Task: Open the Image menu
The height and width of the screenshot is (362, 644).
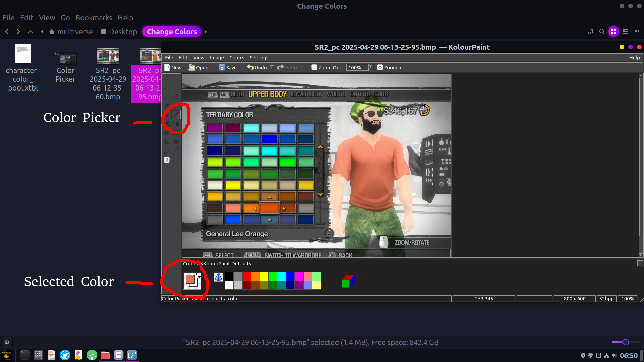Action: pyautogui.click(x=217, y=58)
